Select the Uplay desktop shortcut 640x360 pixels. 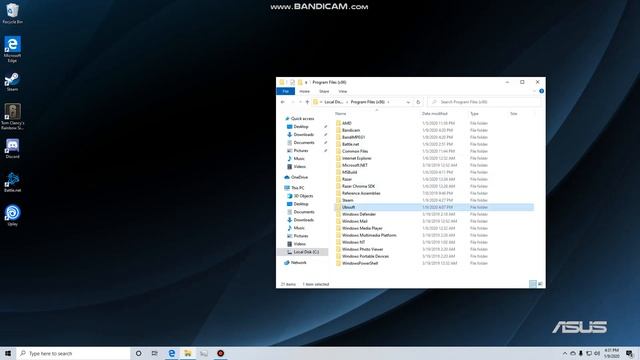(12, 216)
